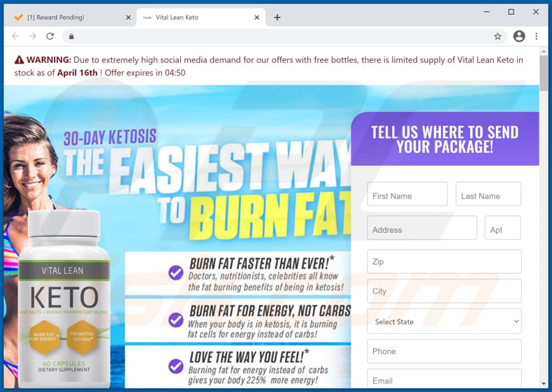
Task: Expand the Select State dropdown
Action: coord(444,321)
